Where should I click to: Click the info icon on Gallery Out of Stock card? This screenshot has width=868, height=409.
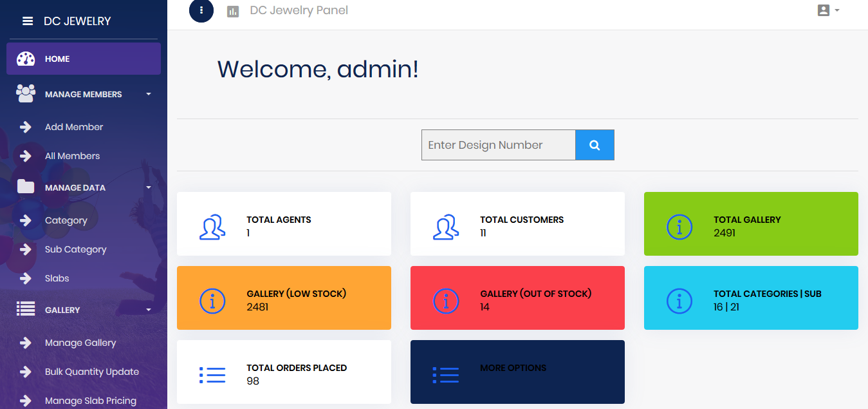446,301
